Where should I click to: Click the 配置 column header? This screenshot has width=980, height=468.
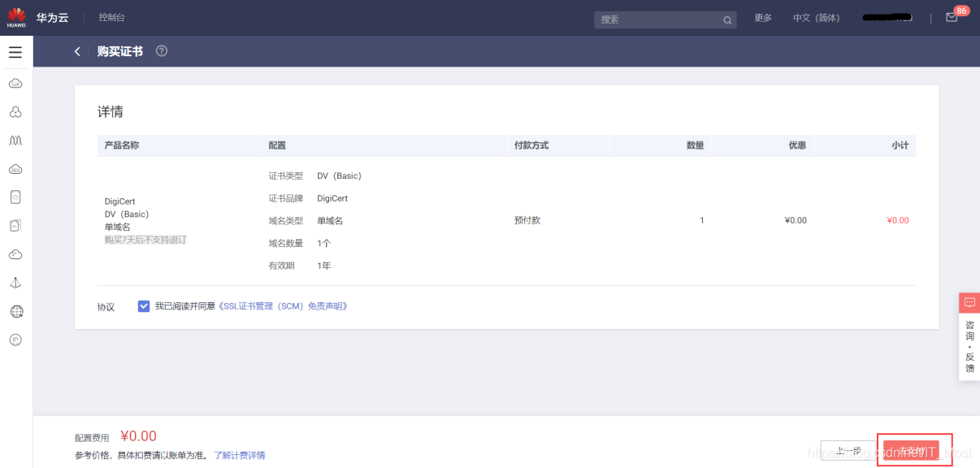tap(277, 145)
